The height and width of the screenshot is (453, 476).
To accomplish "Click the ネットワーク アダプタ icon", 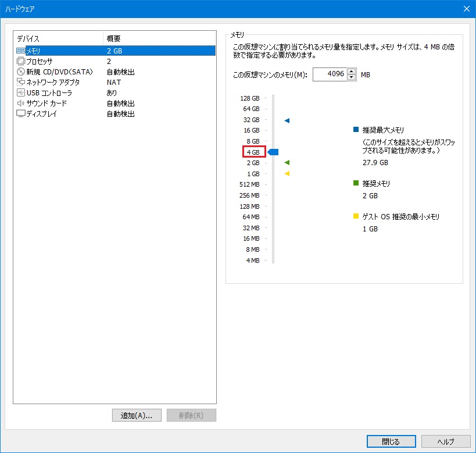I will [21, 82].
